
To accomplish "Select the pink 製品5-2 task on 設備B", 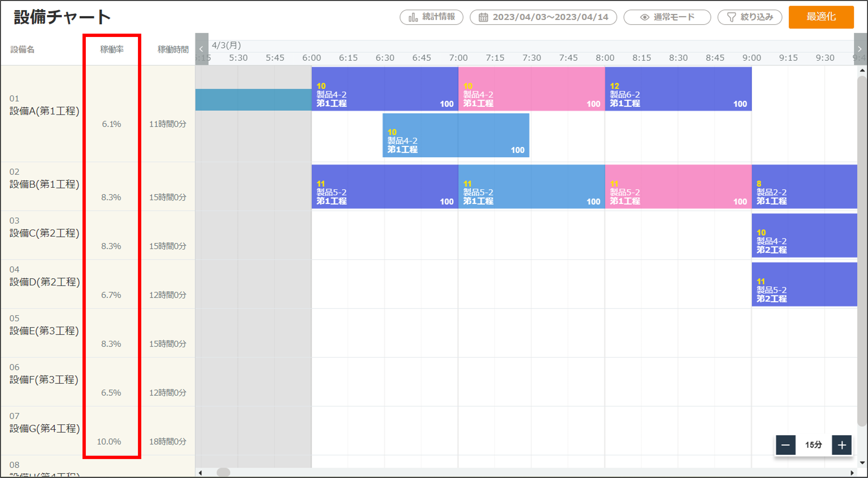I will (x=678, y=186).
